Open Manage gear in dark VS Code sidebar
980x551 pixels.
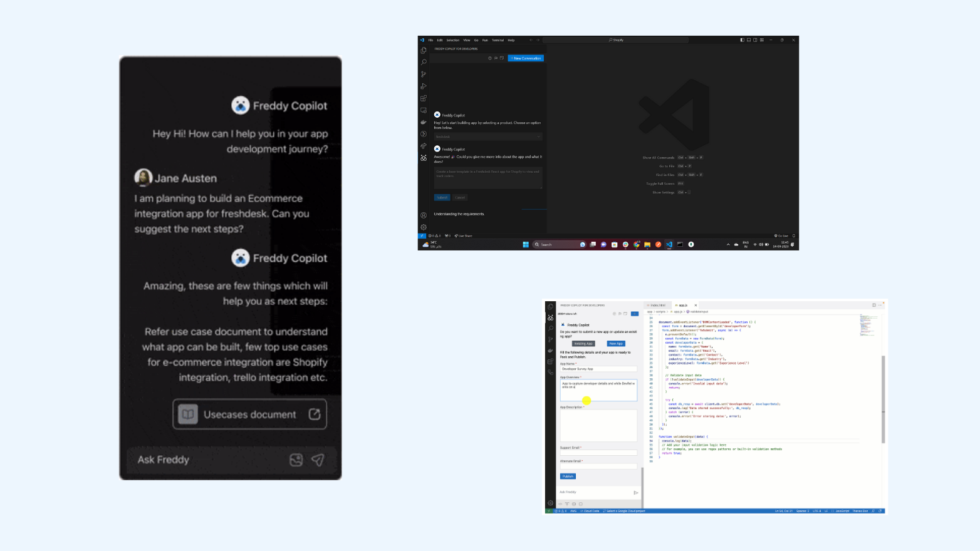[424, 227]
